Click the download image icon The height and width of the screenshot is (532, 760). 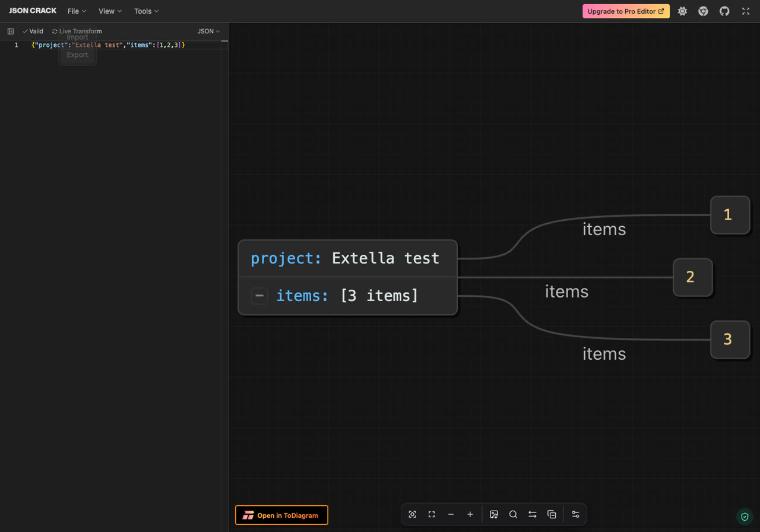tap(494, 514)
